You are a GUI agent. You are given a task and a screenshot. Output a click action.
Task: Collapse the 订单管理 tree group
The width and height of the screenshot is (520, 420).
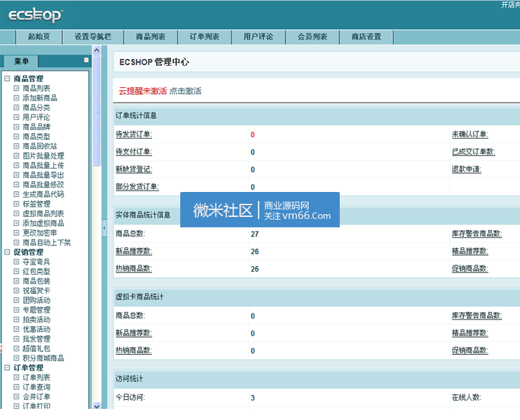[7, 367]
